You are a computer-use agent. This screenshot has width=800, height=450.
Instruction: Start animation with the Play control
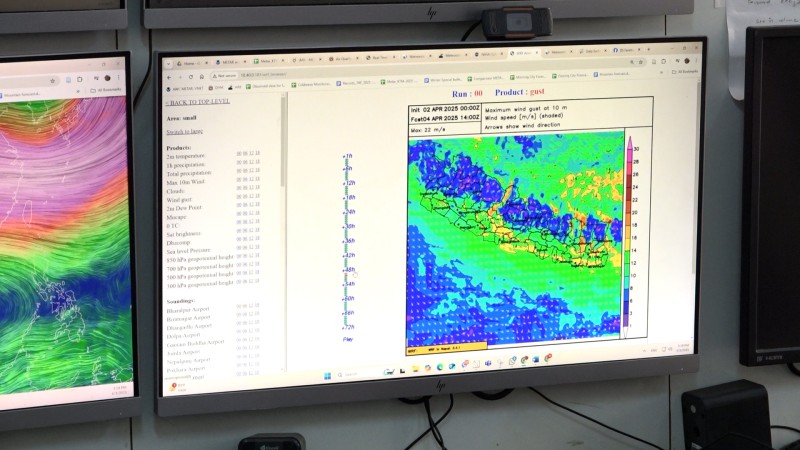(x=348, y=339)
